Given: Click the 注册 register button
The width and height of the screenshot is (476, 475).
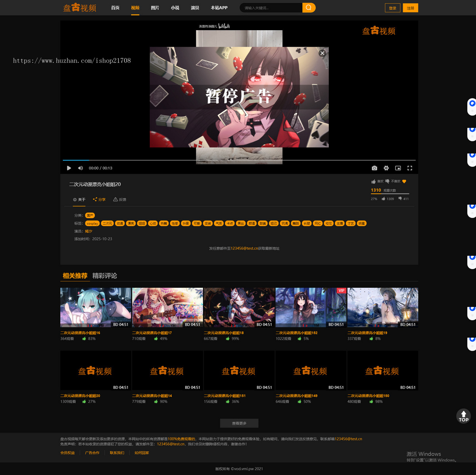Looking at the screenshot, I should (x=411, y=8).
